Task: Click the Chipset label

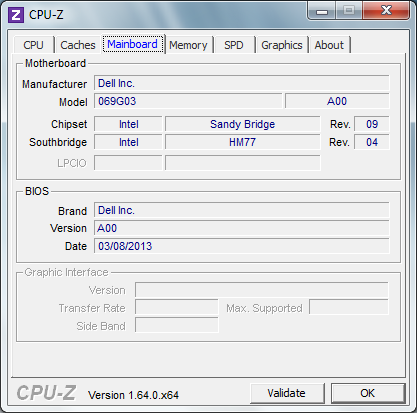Action: (69, 124)
